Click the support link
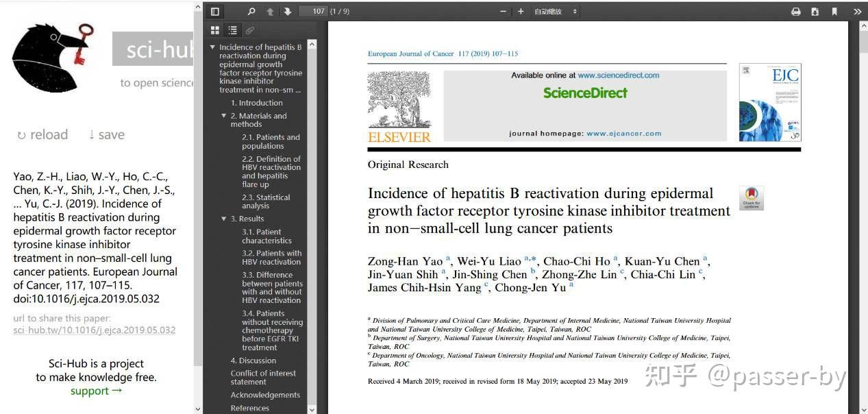The height and width of the screenshot is (414, 868). point(96,391)
